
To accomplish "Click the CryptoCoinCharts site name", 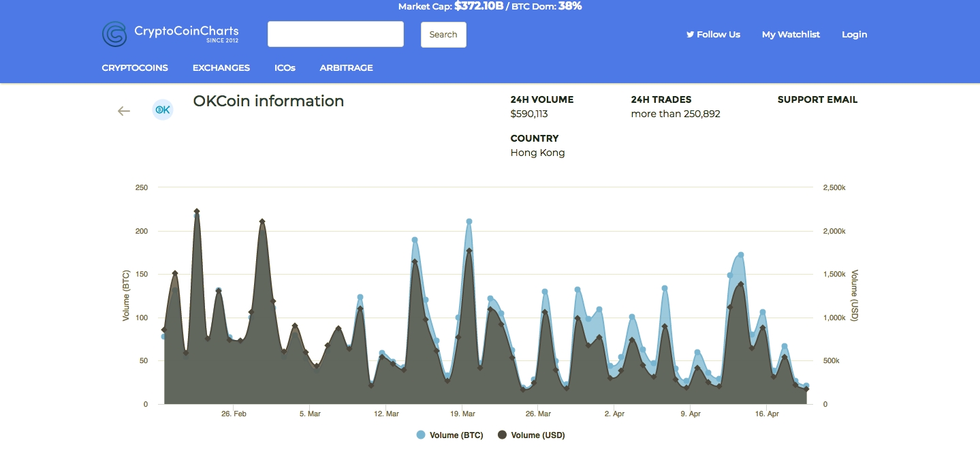I will tap(187, 31).
